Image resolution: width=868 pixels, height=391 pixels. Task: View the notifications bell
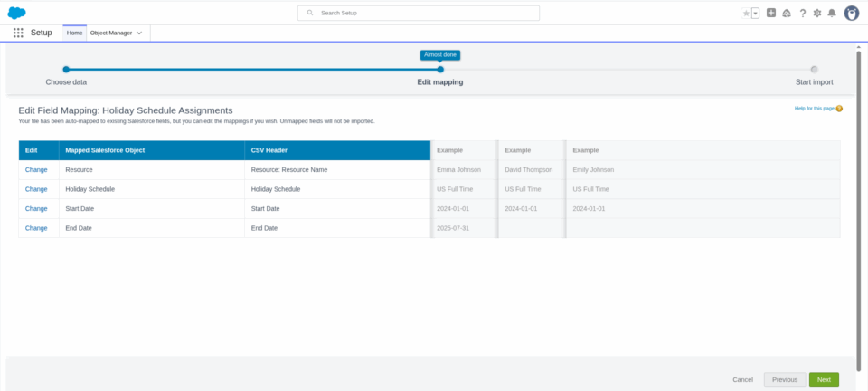[832, 13]
